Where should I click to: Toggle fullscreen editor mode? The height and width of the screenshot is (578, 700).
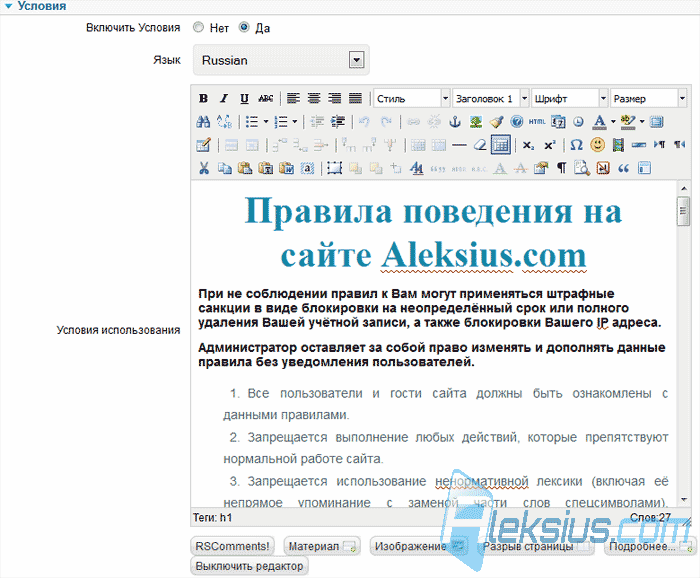coord(656,121)
